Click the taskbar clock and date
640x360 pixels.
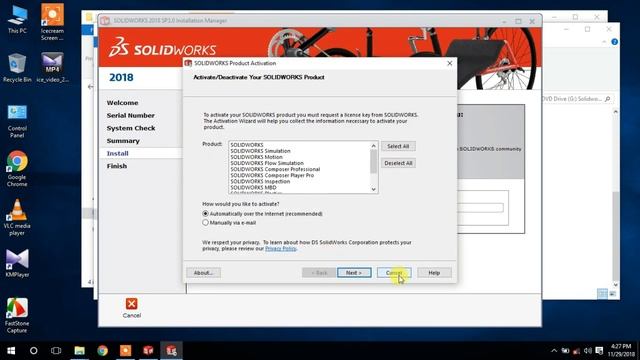[x=621, y=351]
